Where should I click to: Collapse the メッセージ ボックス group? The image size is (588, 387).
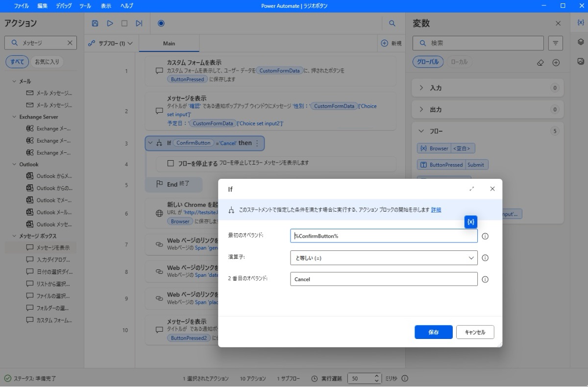[14, 236]
